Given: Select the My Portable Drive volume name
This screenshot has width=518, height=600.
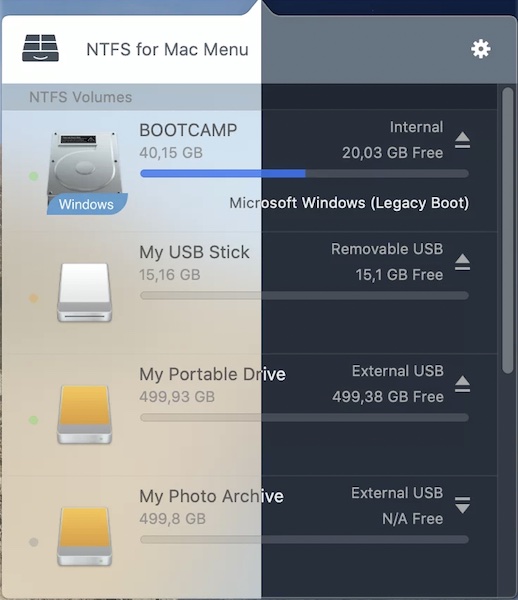Looking at the screenshot, I should coord(212,374).
